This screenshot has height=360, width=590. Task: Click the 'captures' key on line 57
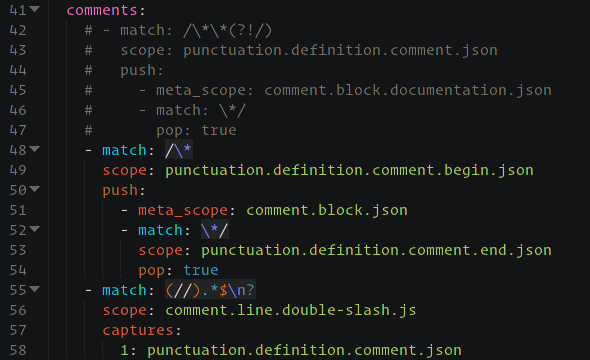(x=138, y=331)
